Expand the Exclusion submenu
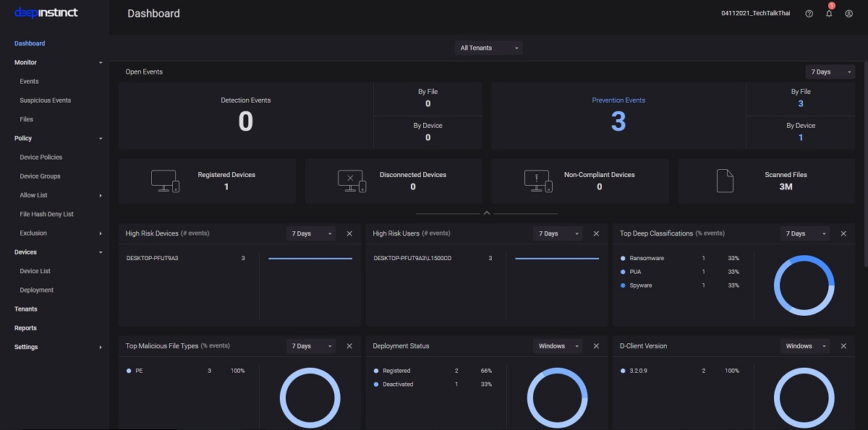 coord(101,233)
